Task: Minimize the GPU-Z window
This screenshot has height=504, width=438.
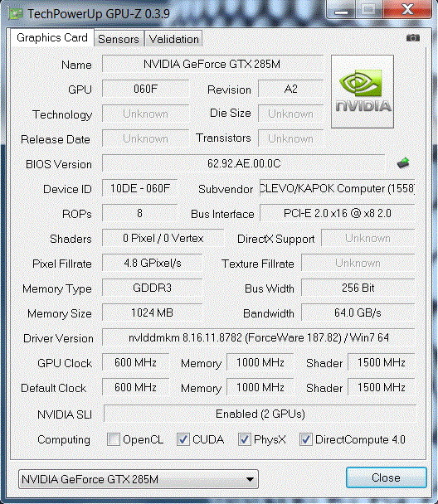Action: pyautogui.click(x=341, y=10)
